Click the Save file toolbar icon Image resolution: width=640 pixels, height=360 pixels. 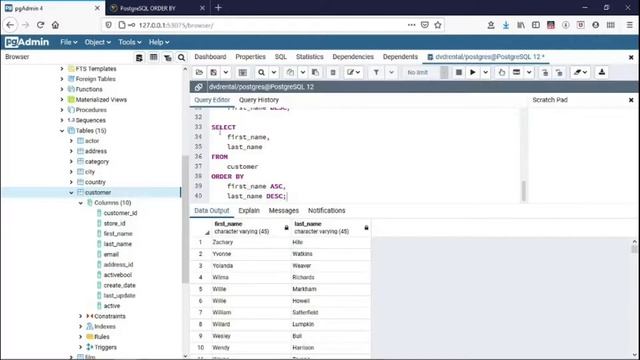(213, 72)
